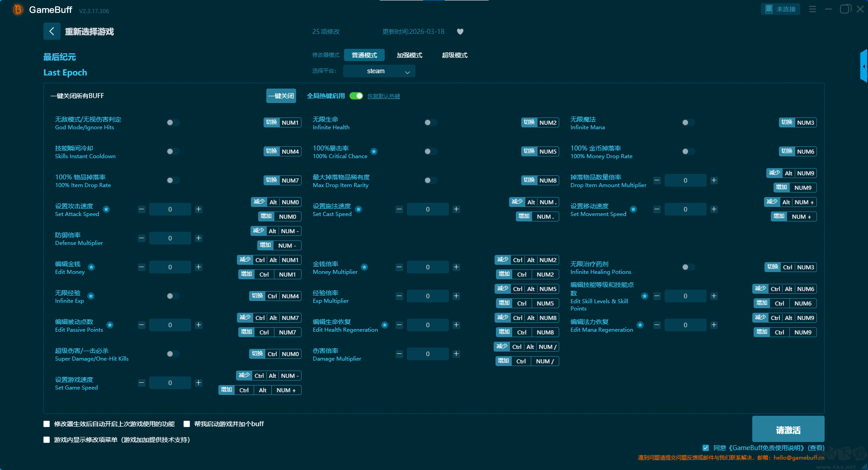
Task: Click the Damage Multiplier value field
Action: tap(427, 354)
